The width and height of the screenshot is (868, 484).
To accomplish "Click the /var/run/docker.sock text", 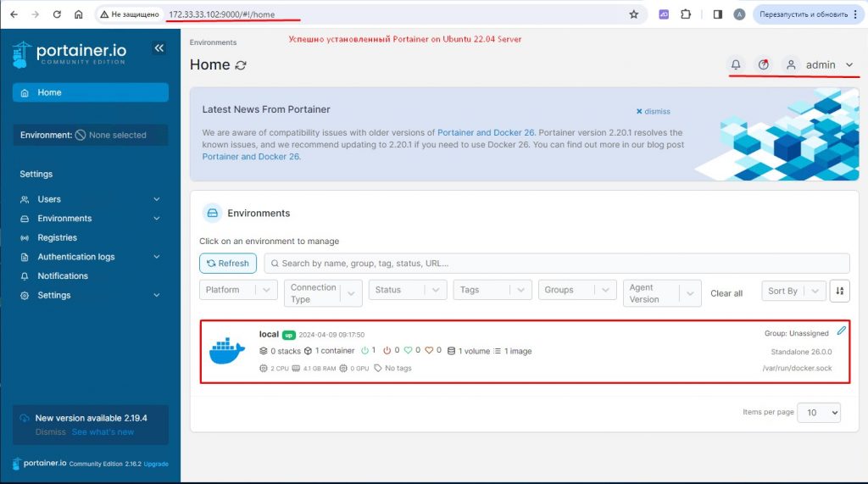I will [x=797, y=368].
